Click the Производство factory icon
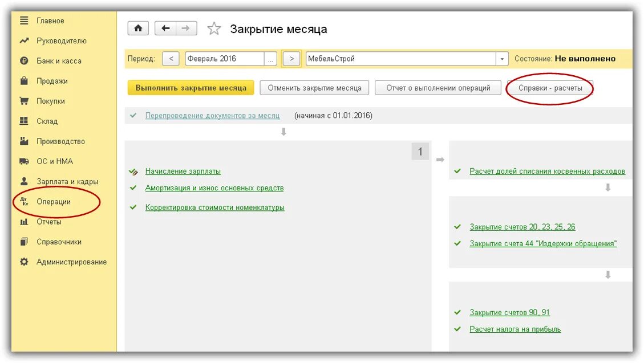The image size is (644, 363). (x=24, y=141)
